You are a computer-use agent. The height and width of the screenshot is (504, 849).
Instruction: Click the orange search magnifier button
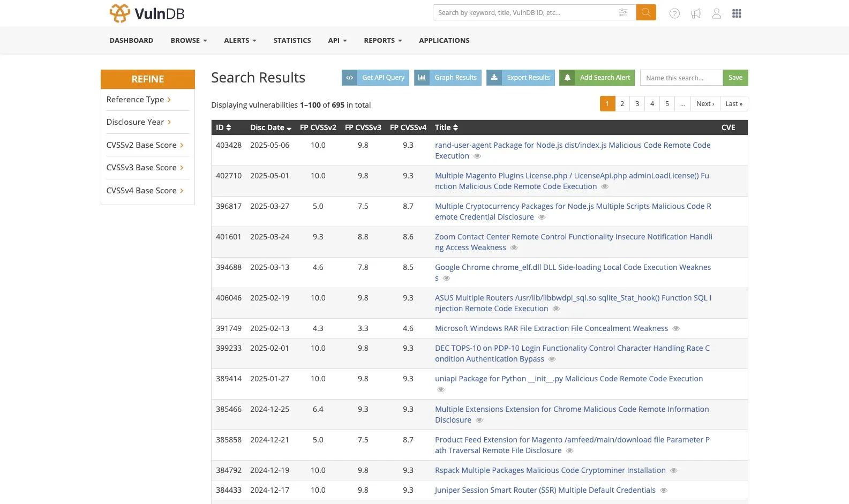(646, 12)
